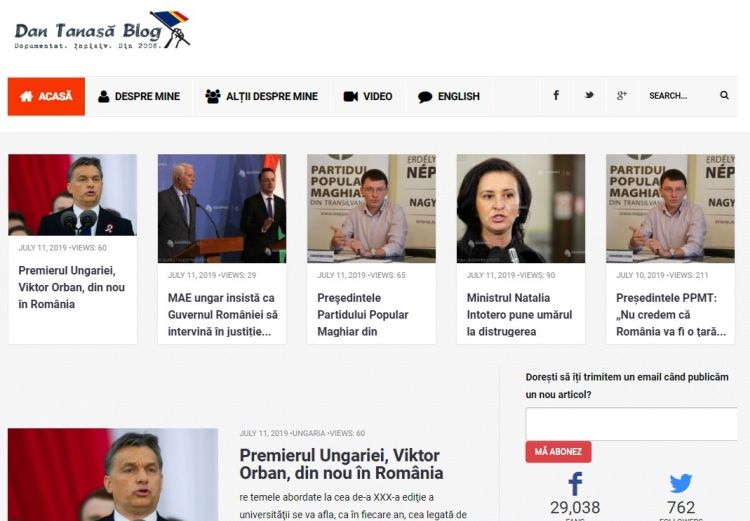Open the Alții Despre Mine page
The image size is (750, 521).
point(261,96)
